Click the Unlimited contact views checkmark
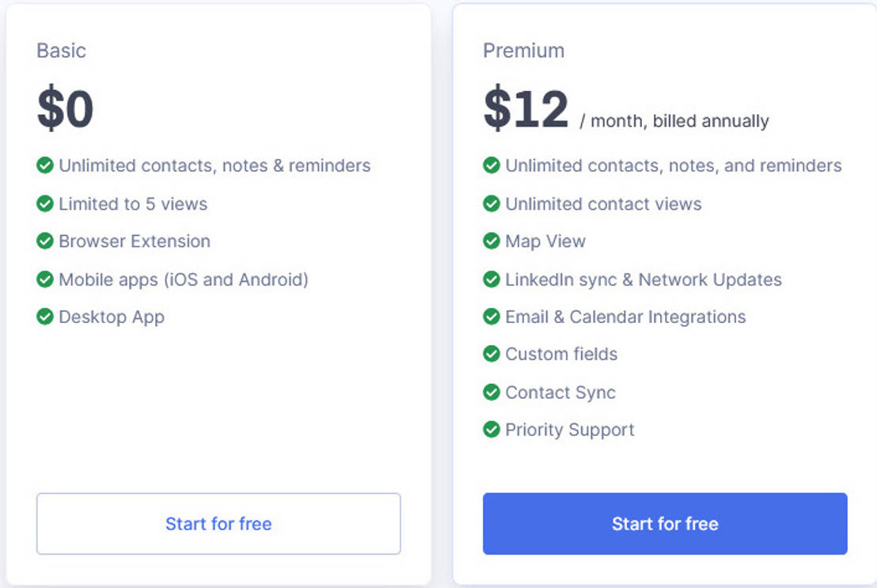The image size is (877, 588). (x=491, y=203)
